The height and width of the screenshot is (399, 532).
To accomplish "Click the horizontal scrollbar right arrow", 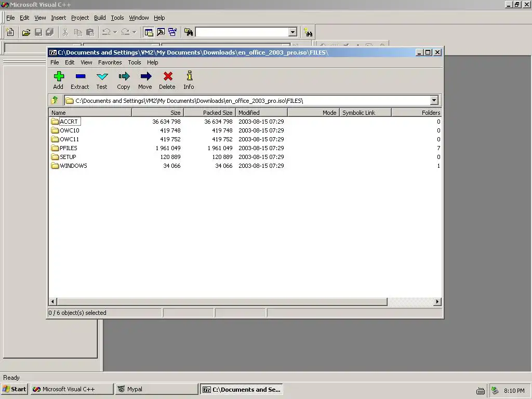I will pyautogui.click(x=437, y=301).
